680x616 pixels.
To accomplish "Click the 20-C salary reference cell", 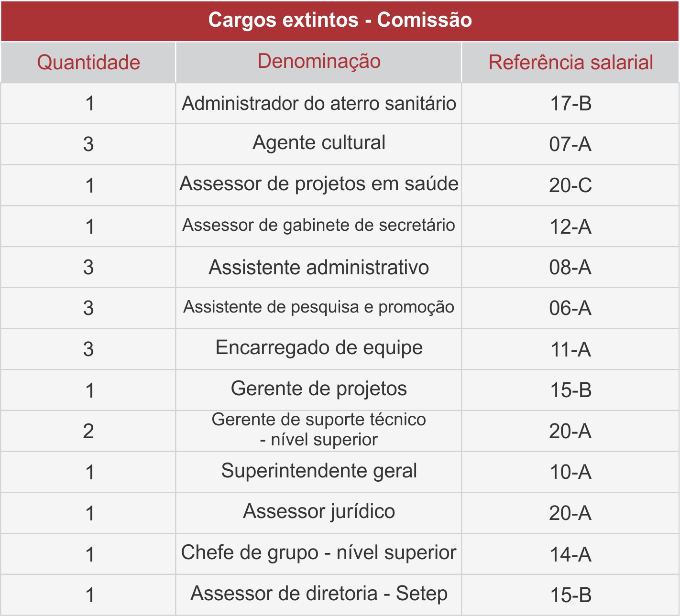I will 570,185.
